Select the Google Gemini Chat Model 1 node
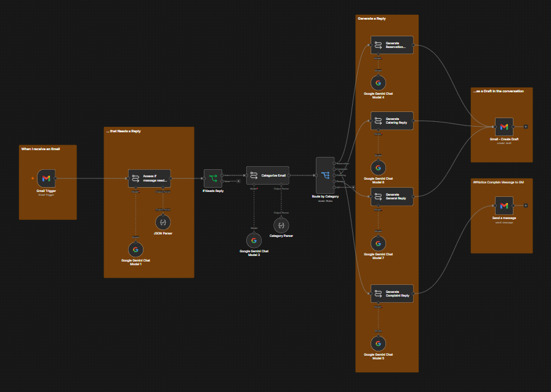The height and width of the screenshot is (392, 551). [x=135, y=250]
